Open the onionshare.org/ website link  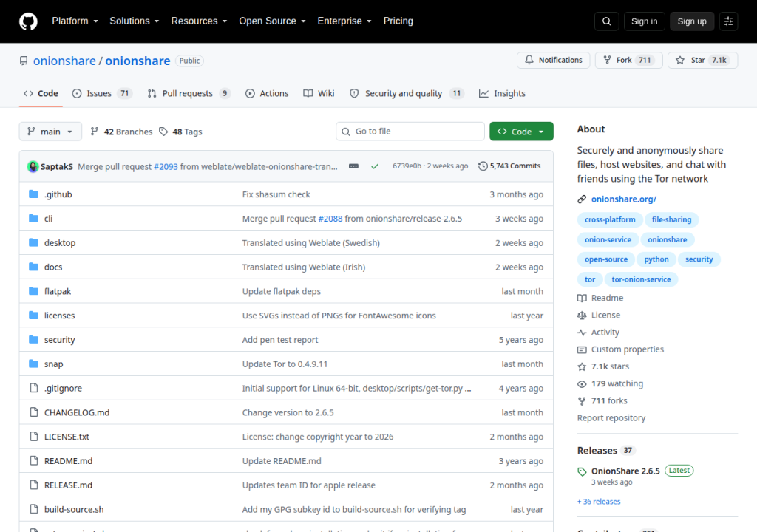(x=624, y=199)
